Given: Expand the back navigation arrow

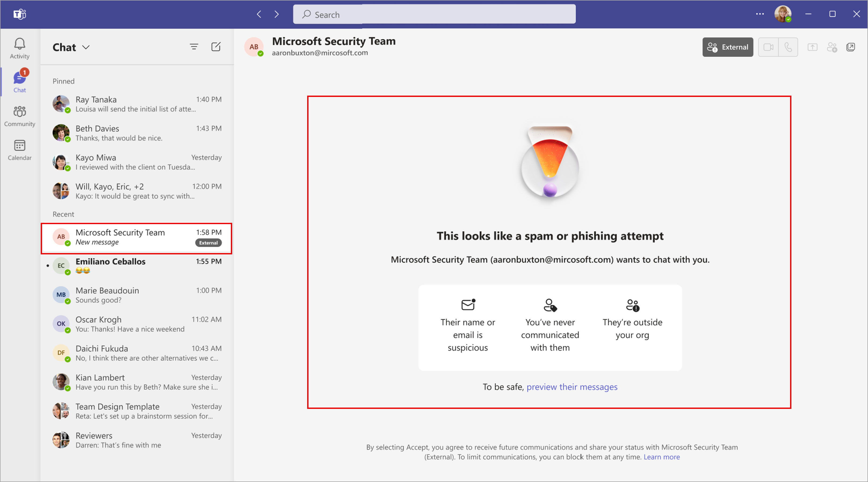Looking at the screenshot, I should [259, 14].
